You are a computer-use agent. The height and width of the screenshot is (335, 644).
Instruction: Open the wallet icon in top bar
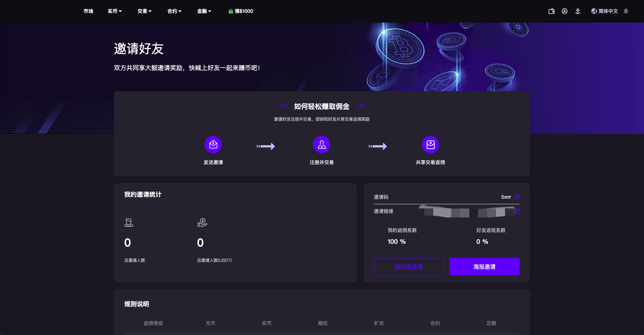pyautogui.click(x=551, y=11)
